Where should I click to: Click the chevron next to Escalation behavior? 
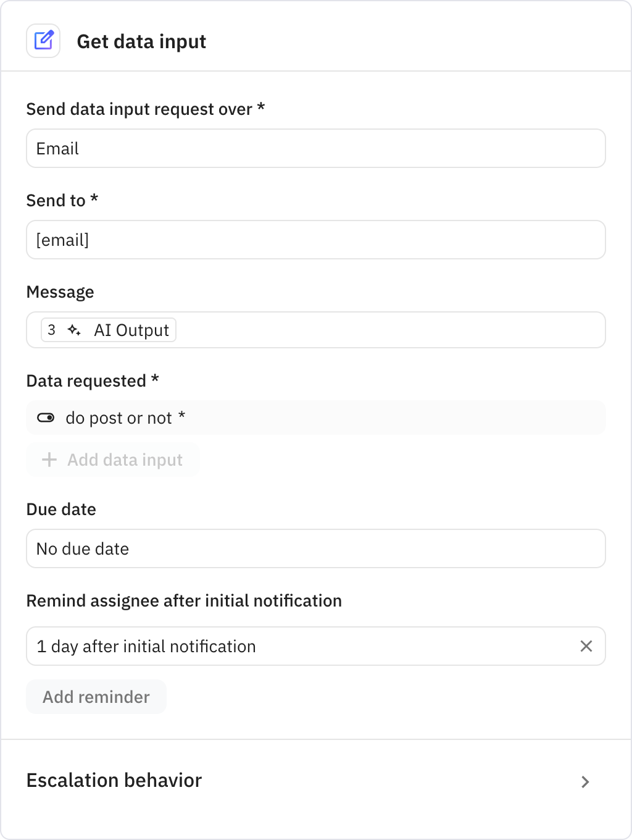click(585, 782)
